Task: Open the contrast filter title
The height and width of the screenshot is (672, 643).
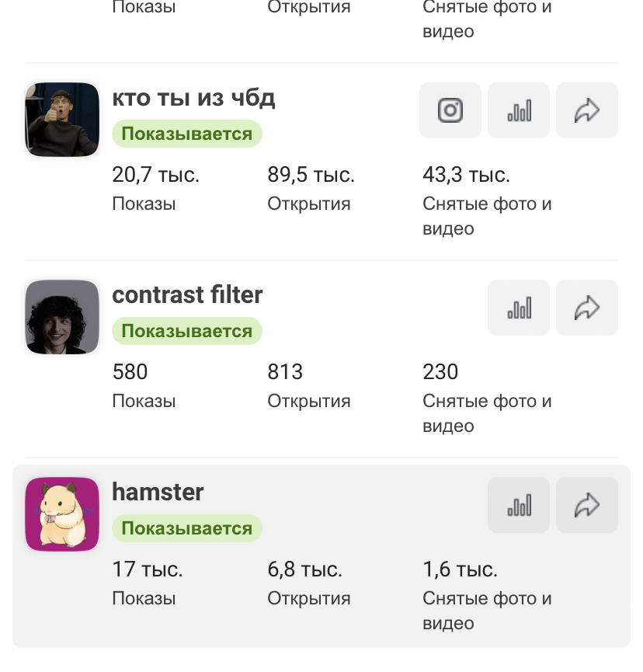Action: pyautogui.click(x=187, y=295)
